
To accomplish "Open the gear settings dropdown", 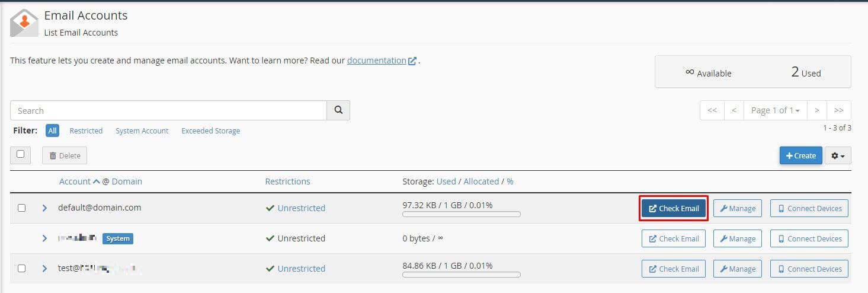I will [838, 155].
